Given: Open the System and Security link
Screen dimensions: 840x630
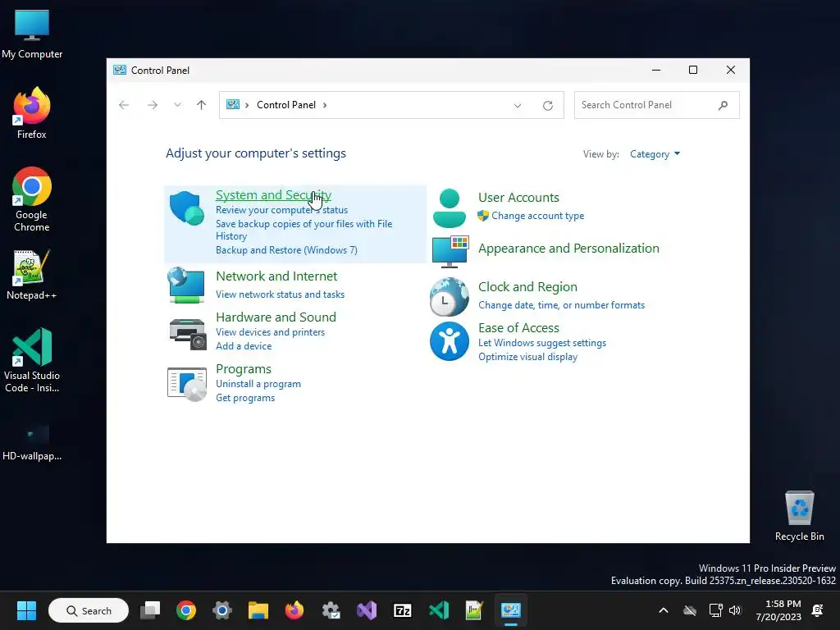Looking at the screenshot, I should pyautogui.click(x=273, y=195).
